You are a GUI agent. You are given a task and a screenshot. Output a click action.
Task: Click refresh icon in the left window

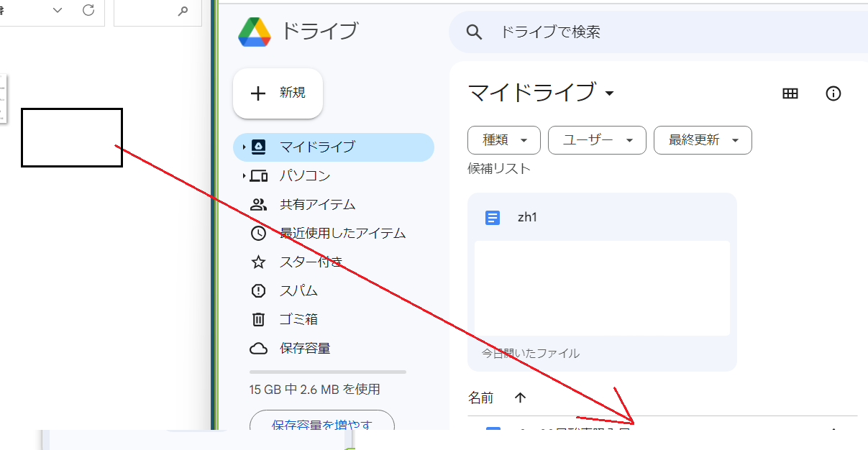(88, 10)
